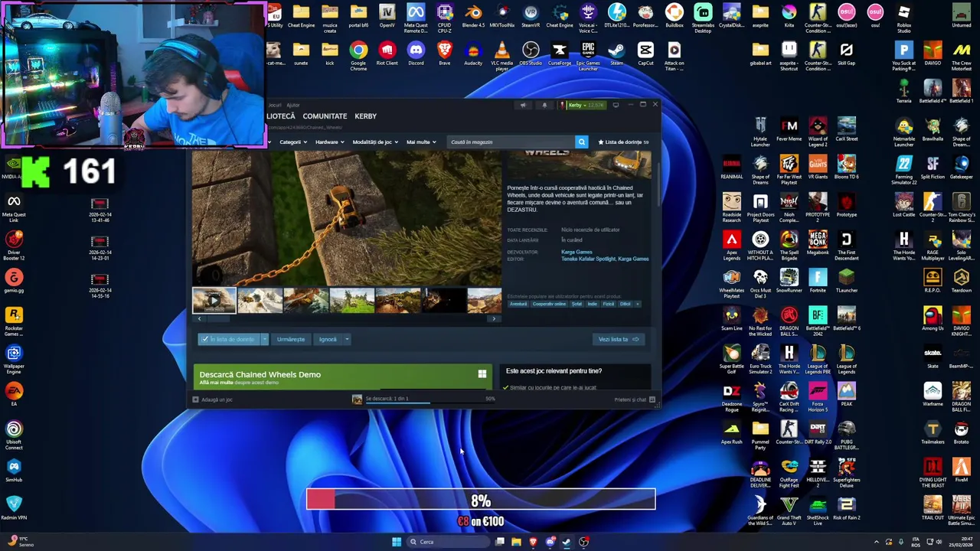Open 'Lista de dorințe' wishlist link
The image size is (980, 551).
tap(623, 142)
